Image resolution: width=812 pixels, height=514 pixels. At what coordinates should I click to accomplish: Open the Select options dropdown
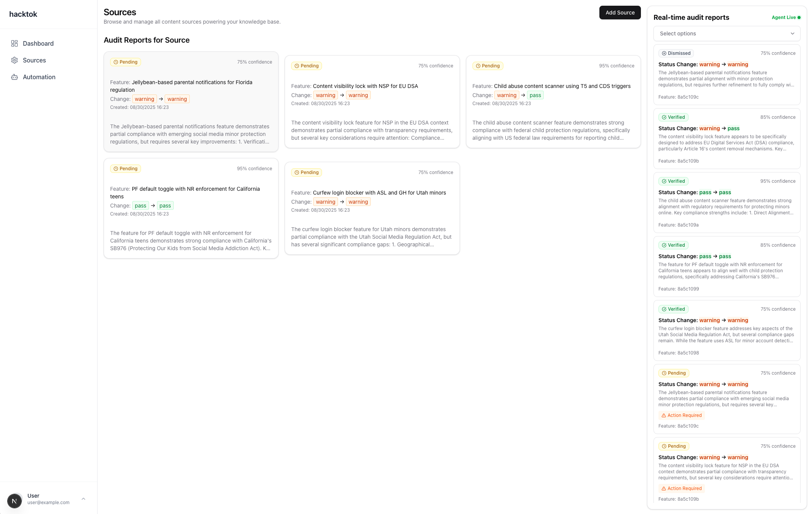coord(726,34)
